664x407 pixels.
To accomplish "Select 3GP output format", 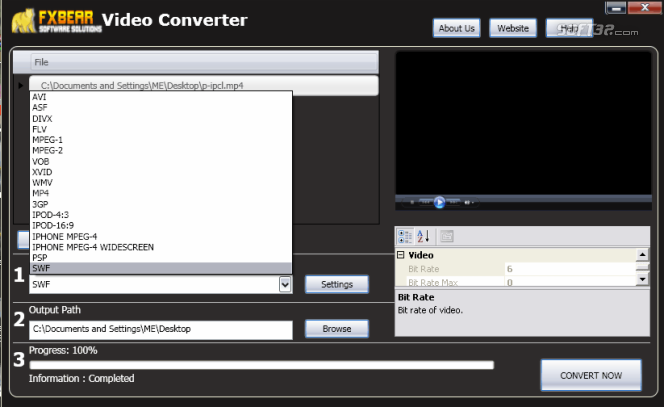I will (x=161, y=204).
